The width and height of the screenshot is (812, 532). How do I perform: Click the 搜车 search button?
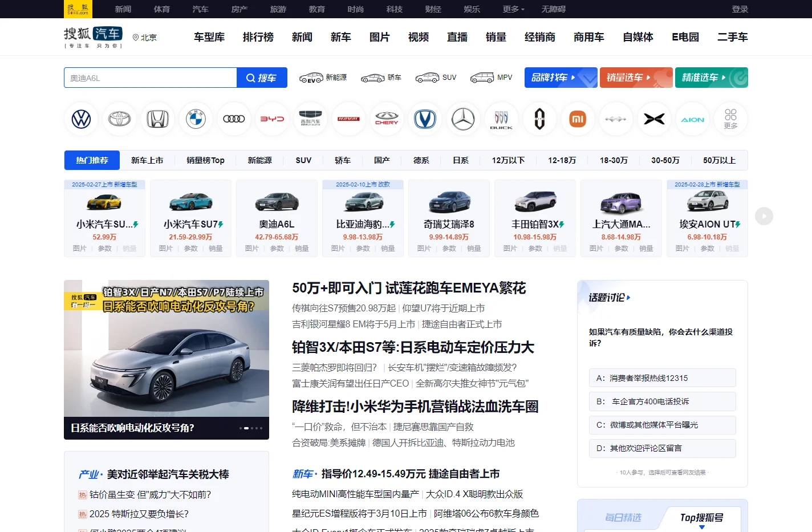(x=262, y=78)
